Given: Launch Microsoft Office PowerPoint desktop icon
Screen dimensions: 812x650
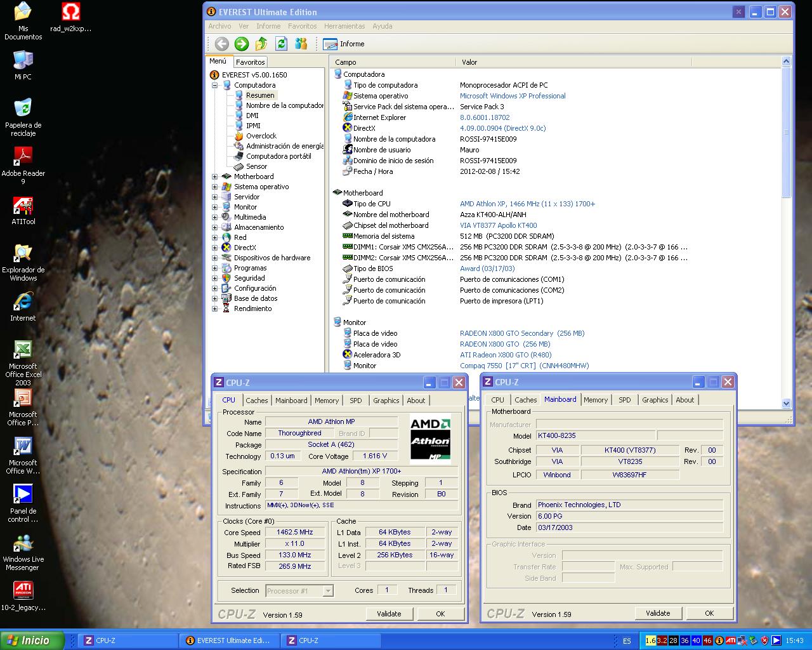Looking at the screenshot, I should click(x=23, y=408).
